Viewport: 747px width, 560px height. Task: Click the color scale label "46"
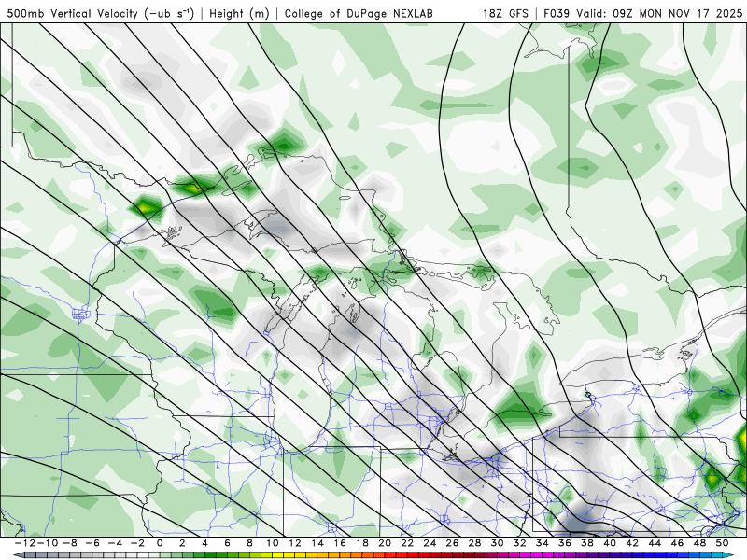click(678, 543)
